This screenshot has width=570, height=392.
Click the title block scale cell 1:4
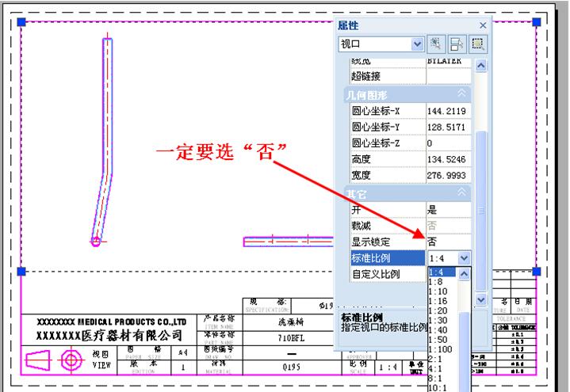390,367
